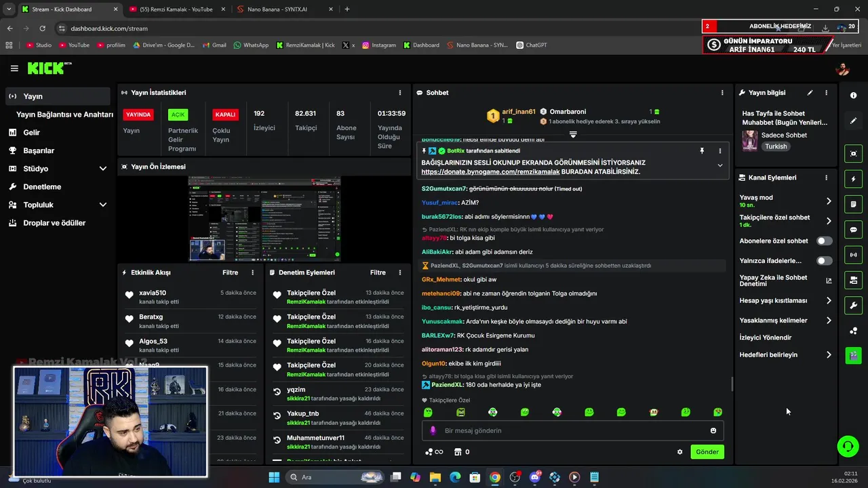Screen dimensions: 868x488
Task: Open Yavaş mod options arrow
Action: [x=828, y=201]
